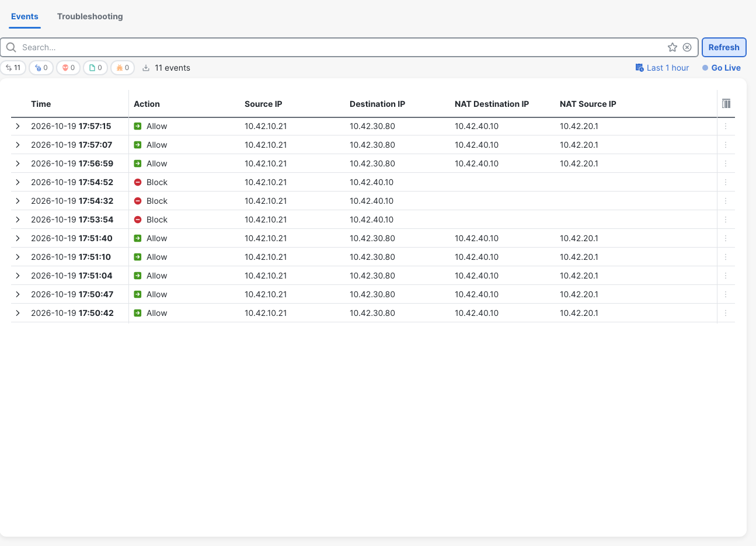Click the Source IP column header

point(263,104)
